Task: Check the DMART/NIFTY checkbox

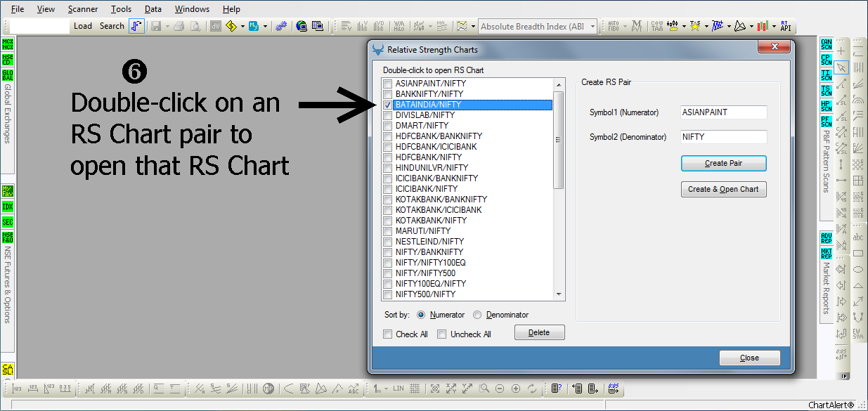Action: coord(388,126)
